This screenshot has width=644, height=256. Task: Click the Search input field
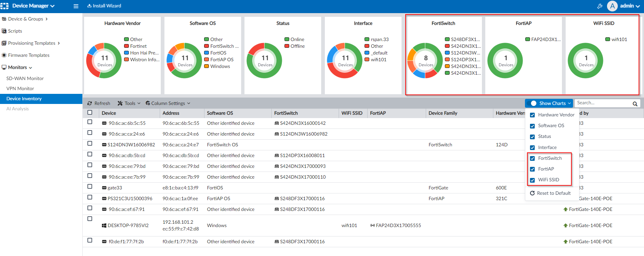602,103
